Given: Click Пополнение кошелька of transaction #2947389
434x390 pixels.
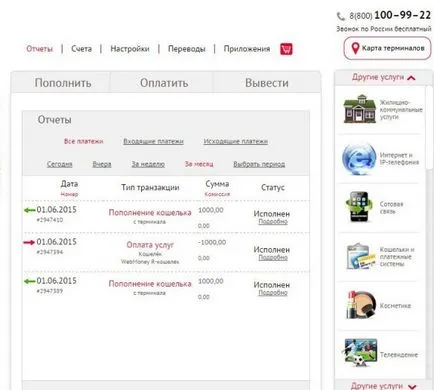Looking at the screenshot, I should pos(150,284).
